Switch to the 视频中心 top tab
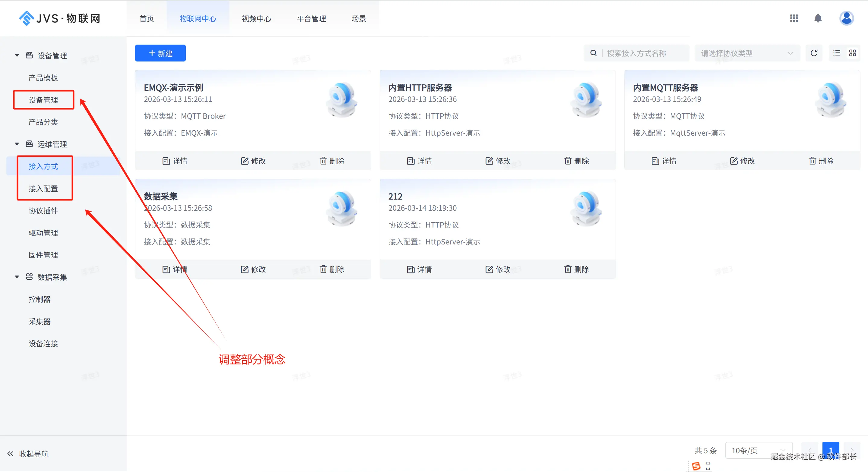This screenshot has height=472, width=868. 256,19
